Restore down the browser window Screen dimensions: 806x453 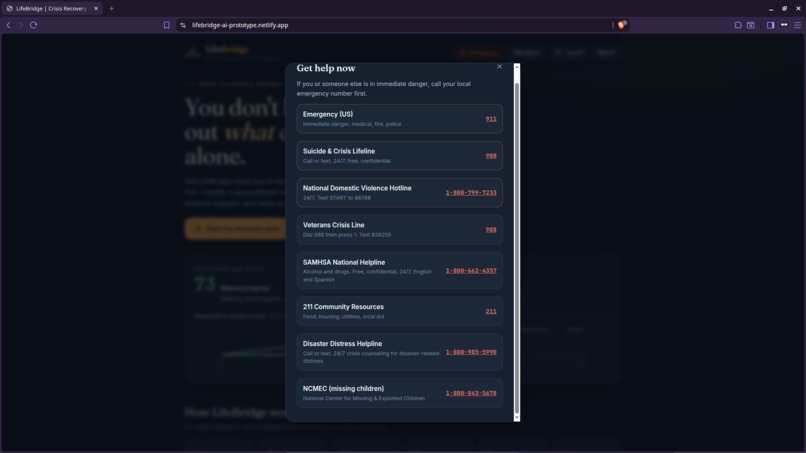[784, 8]
